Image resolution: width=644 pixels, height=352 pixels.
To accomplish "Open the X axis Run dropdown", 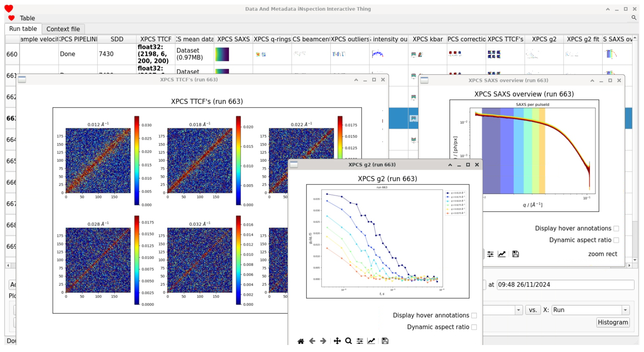I will pyautogui.click(x=625, y=310).
